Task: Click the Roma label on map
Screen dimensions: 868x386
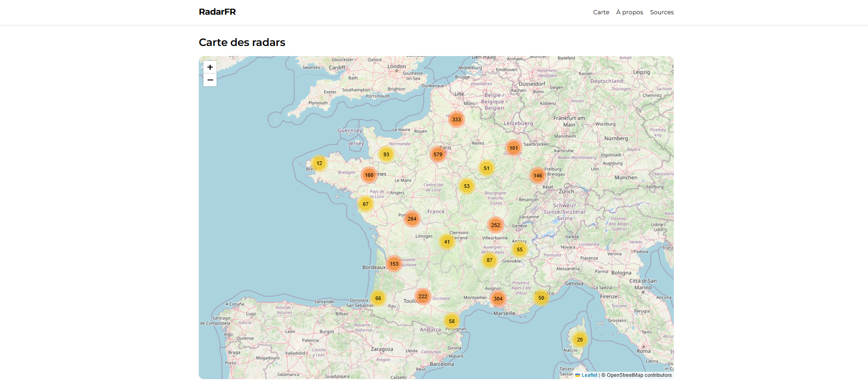Action: (x=644, y=351)
